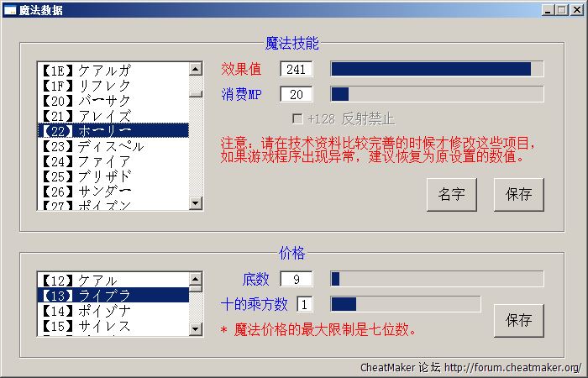Click the 底数 slider bar
The height and width of the screenshot is (378, 588).
[437, 279]
